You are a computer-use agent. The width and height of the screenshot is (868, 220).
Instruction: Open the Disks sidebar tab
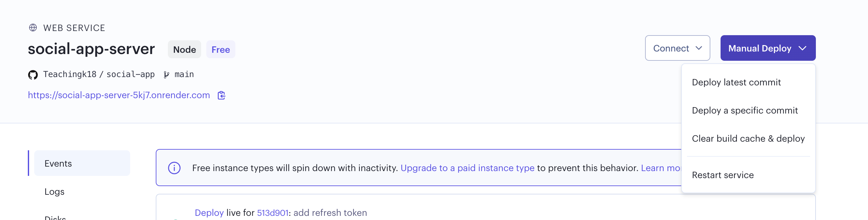pyautogui.click(x=55, y=217)
